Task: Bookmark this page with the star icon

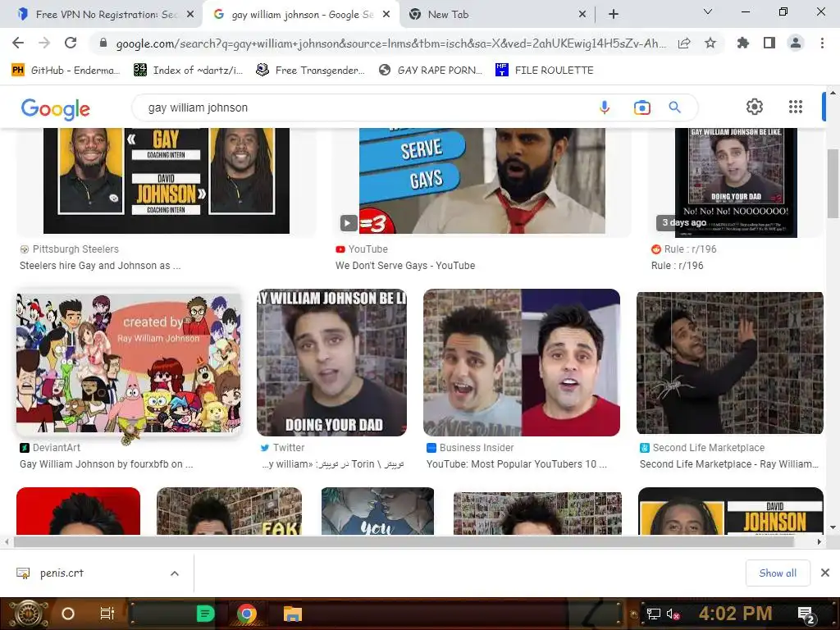Action: [710, 43]
